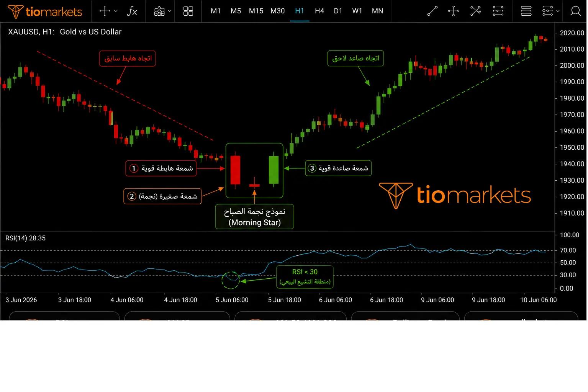Switch to the M1 timeframe
This screenshot has width=588, height=392.
(216, 11)
